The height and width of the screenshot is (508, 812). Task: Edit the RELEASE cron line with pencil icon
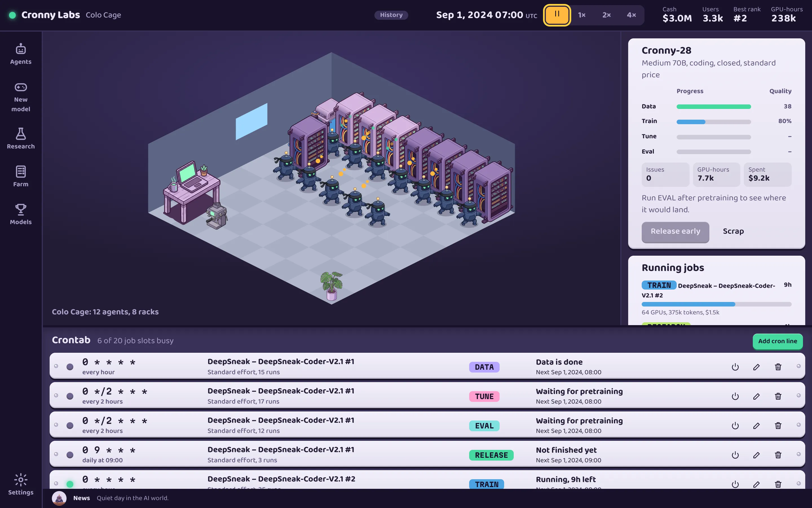tap(756, 455)
